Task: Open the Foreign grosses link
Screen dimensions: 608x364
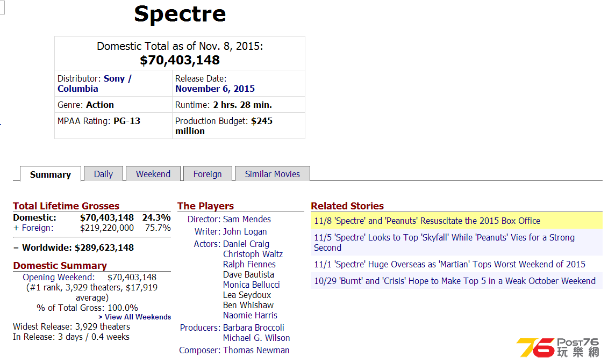Action: (37, 228)
